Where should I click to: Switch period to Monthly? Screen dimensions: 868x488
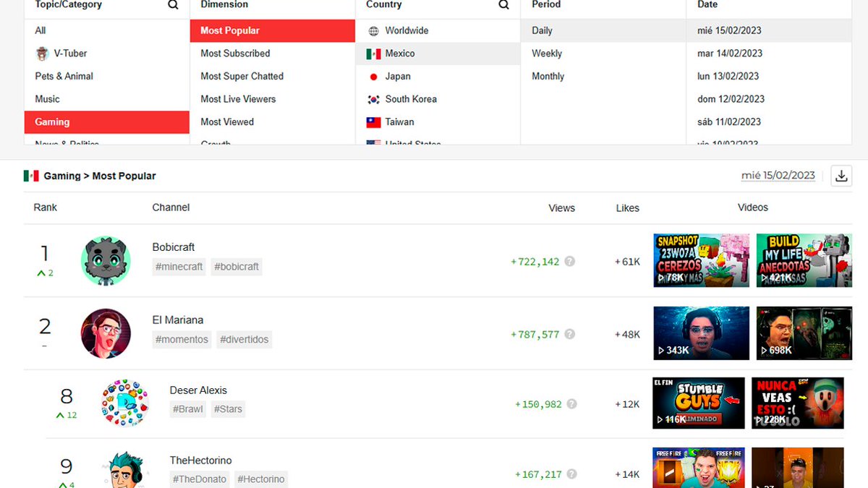603,76
